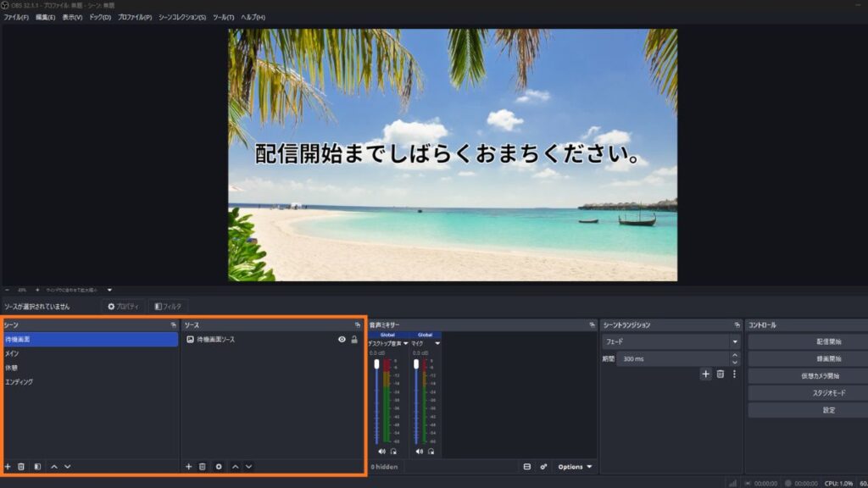Toggle the lock on 待機画面ソース
The height and width of the screenshot is (488, 868).
354,340
